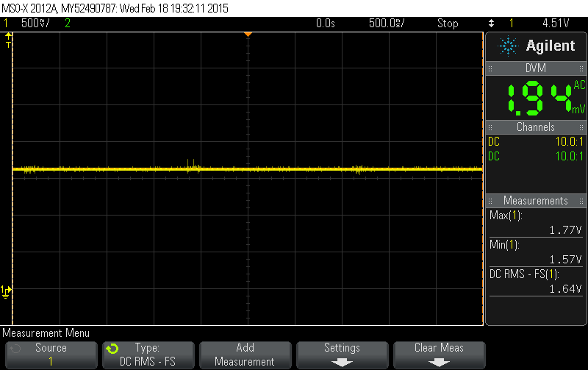Click the yellow channel 1 waveform trace
This screenshot has height=370, width=588.
(x=248, y=169)
